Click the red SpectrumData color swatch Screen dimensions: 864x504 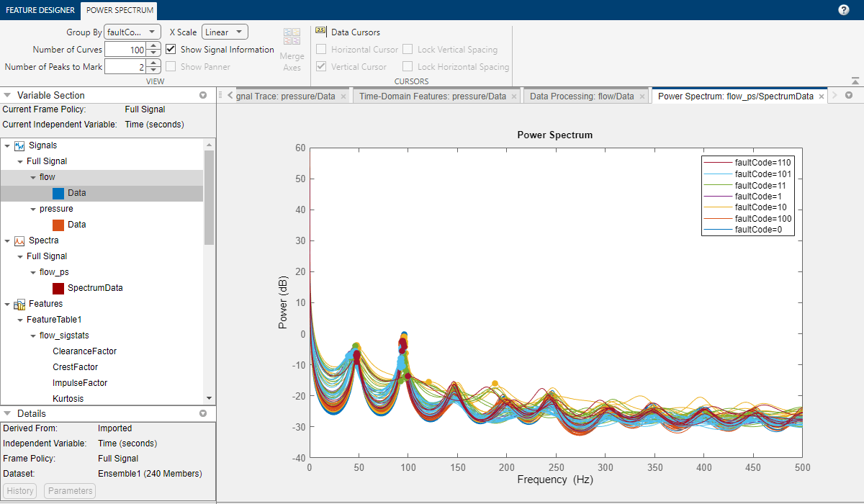click(x=58, y=288)
